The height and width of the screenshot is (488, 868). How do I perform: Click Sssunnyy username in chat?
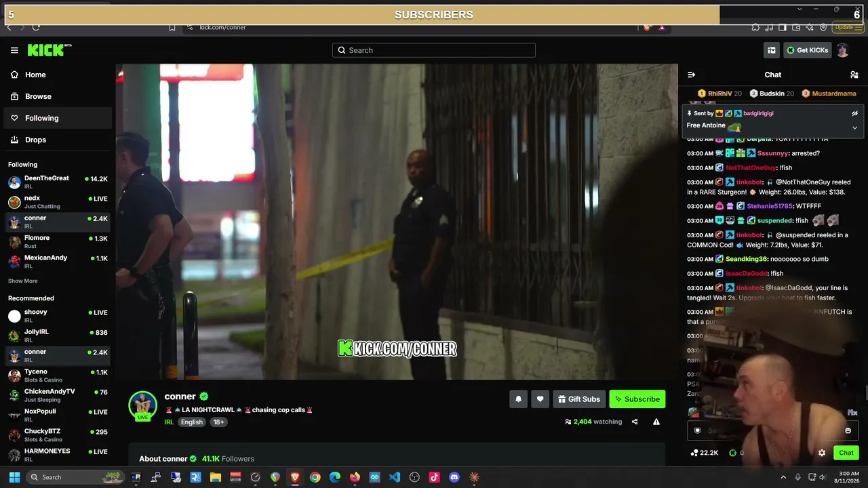coord(773,153)
